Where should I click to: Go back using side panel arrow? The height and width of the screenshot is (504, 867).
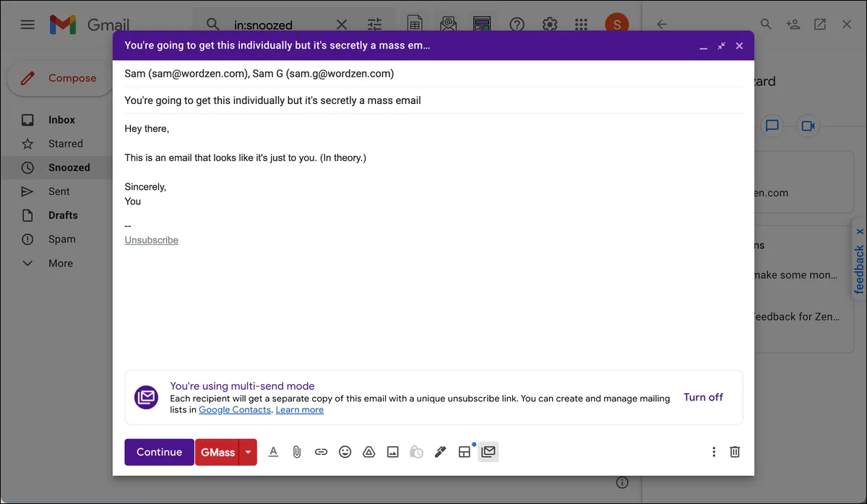coord(662,25)
